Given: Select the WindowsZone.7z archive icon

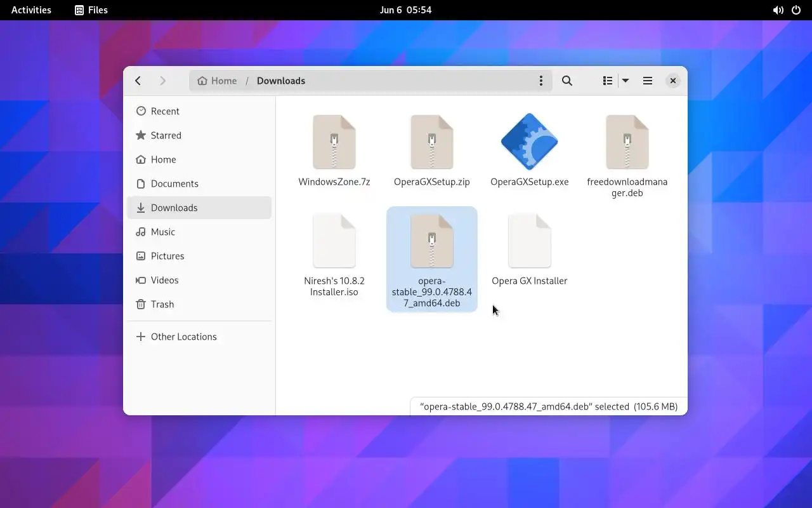Looking at the screenshot, I should tap(334, 142).
